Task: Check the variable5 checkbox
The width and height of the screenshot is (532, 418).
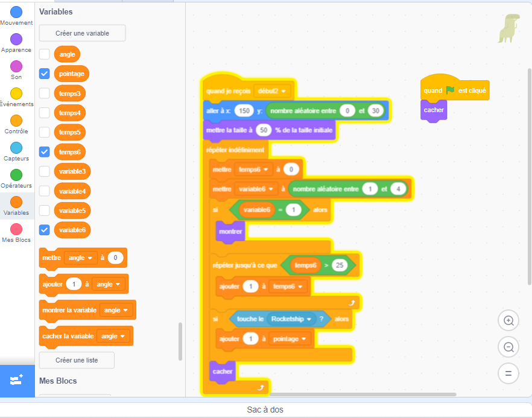Action: pos(45,211)
